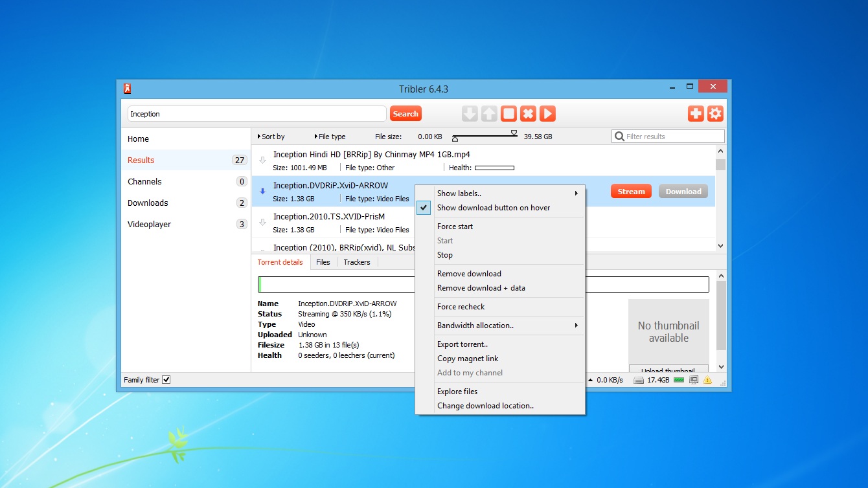Viewport: 868px width, 488px height.
Task: Switch to the Files tab
Action: (x=323, y=262)
